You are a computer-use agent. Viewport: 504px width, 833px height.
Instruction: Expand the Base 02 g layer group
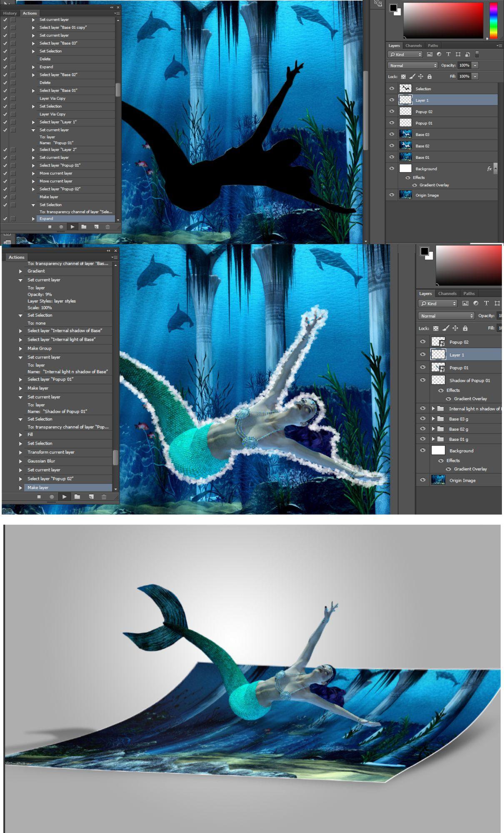(x=433, y=429)
